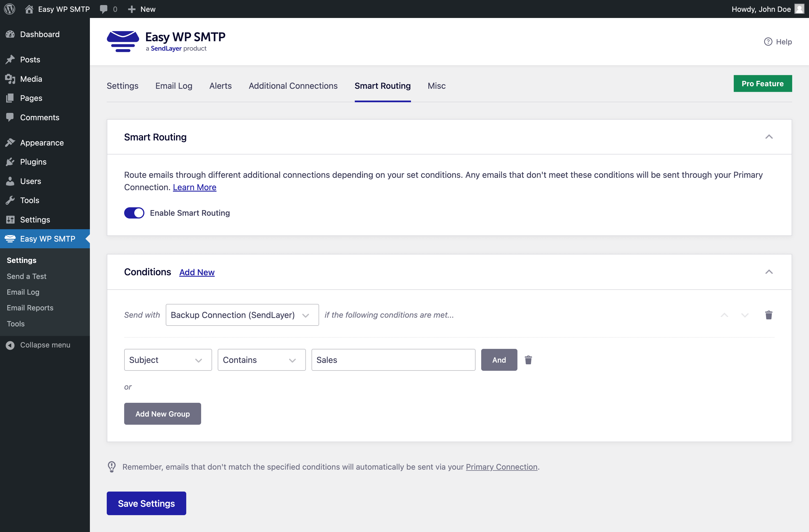Switch to the Email Log tab
Image resolution: width=809 pixels, height=532 pixels.
[173, 85]
